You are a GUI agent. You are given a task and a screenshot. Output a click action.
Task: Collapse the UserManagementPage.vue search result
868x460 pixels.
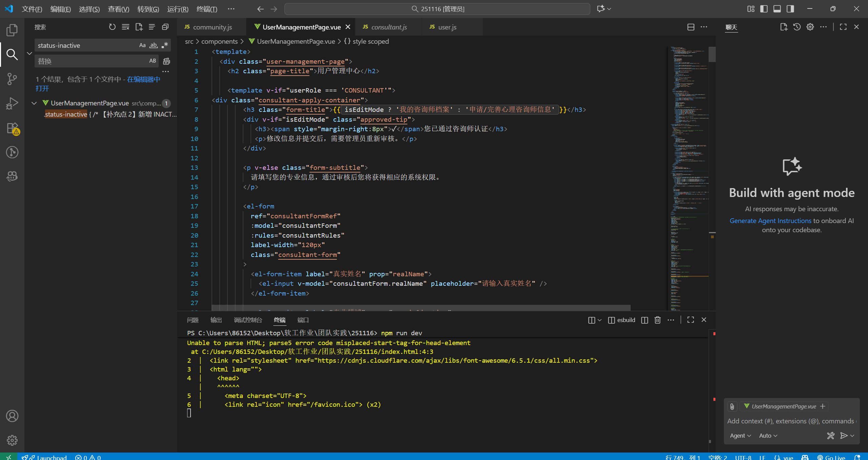(34, 103)
